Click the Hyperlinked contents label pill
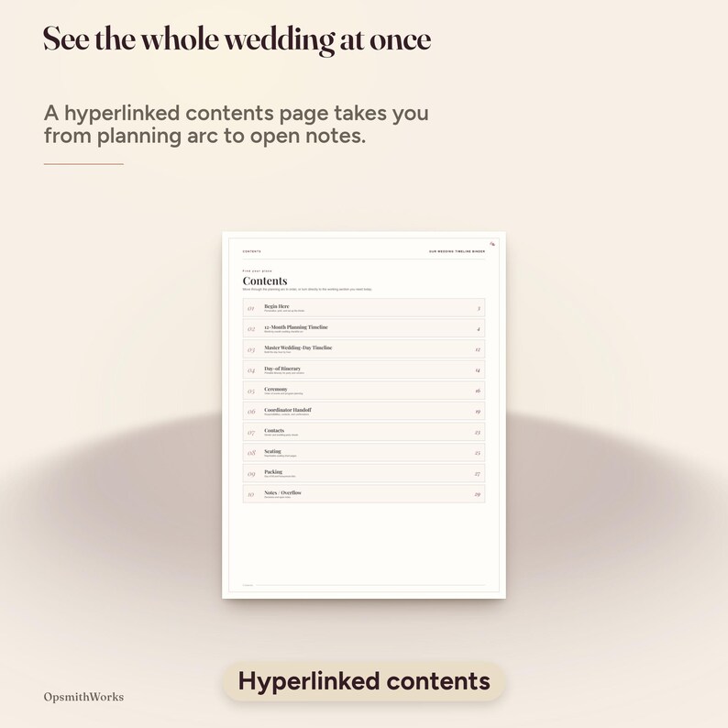Viewport: 728px width, 728px height. click(364, 681)
